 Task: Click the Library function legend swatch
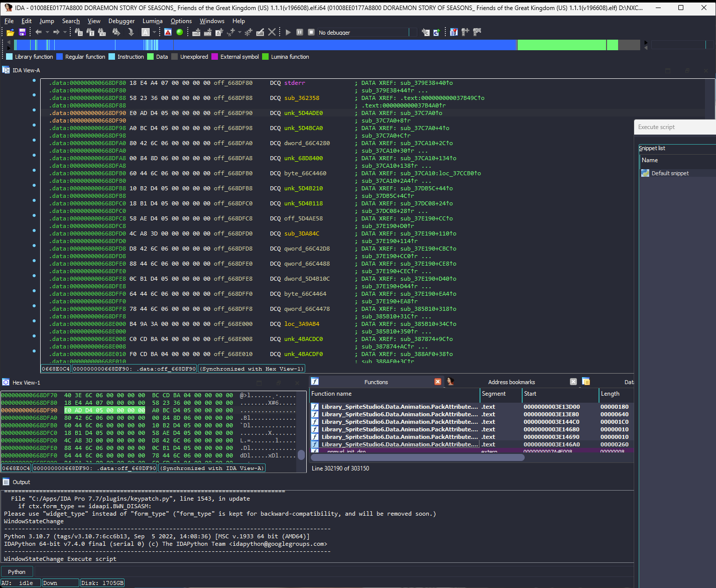9,57
